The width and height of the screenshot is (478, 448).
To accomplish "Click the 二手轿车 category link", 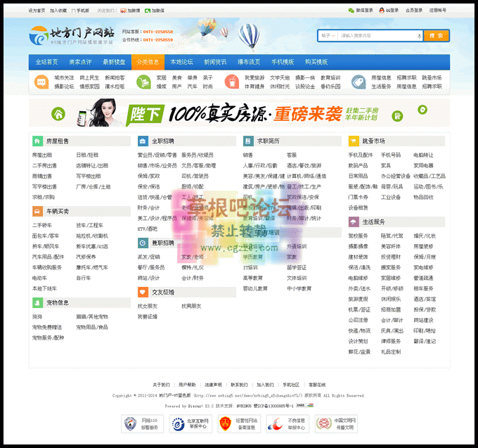I will pyautogui.click(x=42, y=225).
